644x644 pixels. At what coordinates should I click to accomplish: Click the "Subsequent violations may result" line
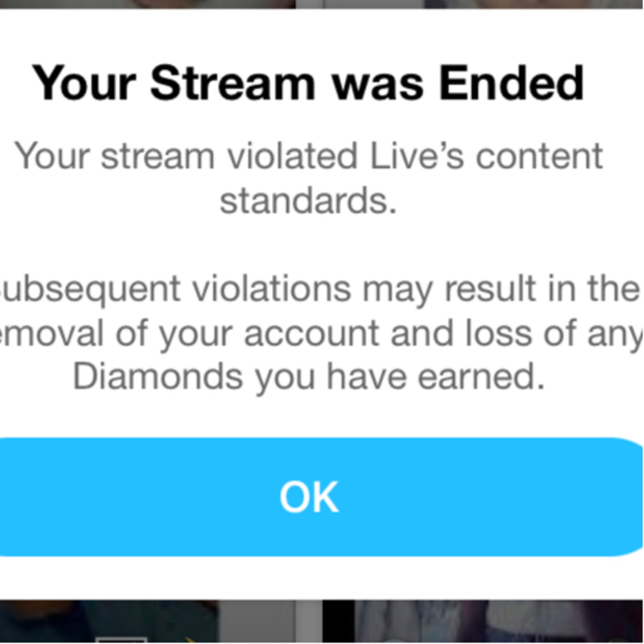click(320, 289)
